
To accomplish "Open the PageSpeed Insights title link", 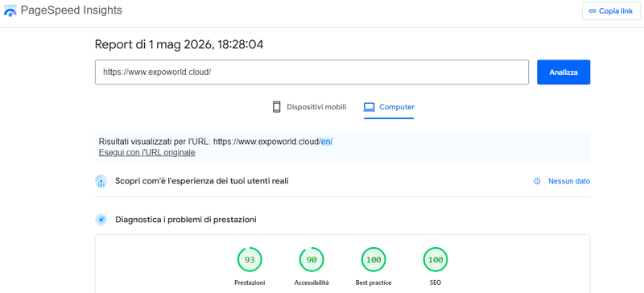I will tap(72, 10).
